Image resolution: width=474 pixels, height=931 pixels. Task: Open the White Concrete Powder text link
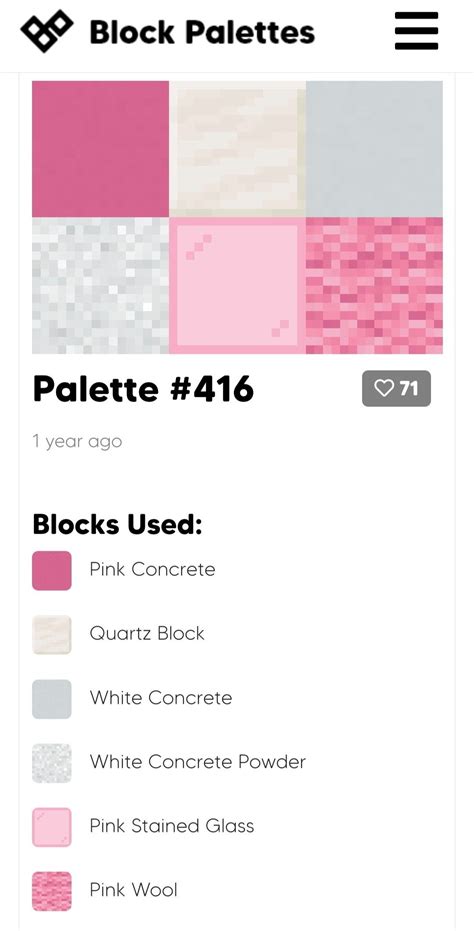pyautogui.click(x=197, y=762)
